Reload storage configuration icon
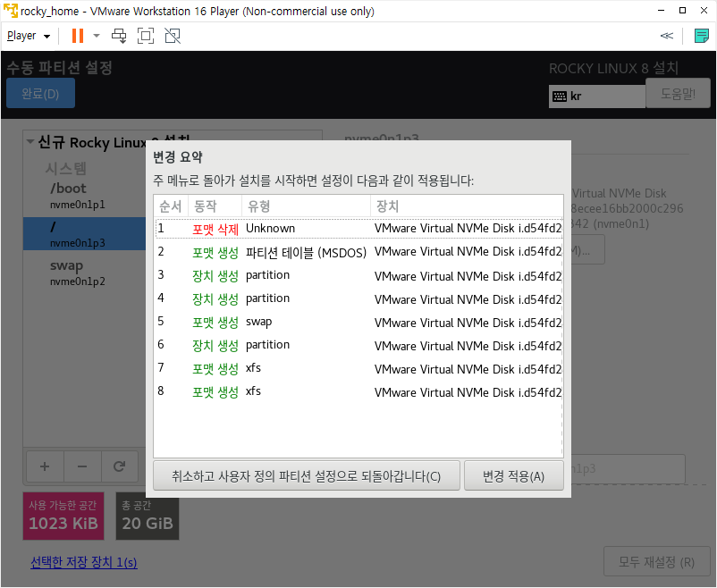Viewport: 717px width, 588px height. coord(119,466)
